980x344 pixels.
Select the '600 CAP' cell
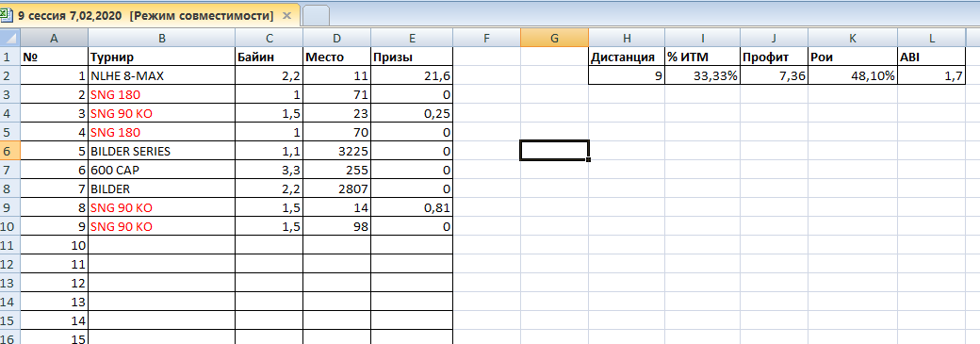(x=162, y=171)
